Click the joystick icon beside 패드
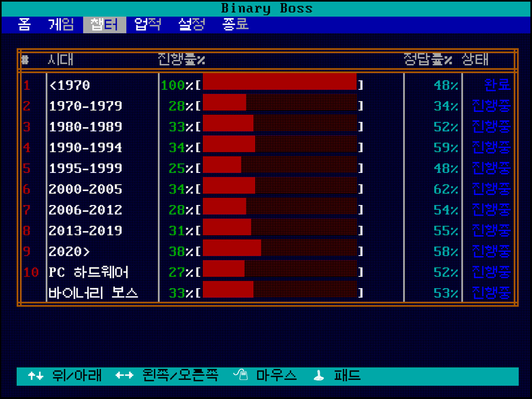This screenshot has width=532, height=399. 318,375
